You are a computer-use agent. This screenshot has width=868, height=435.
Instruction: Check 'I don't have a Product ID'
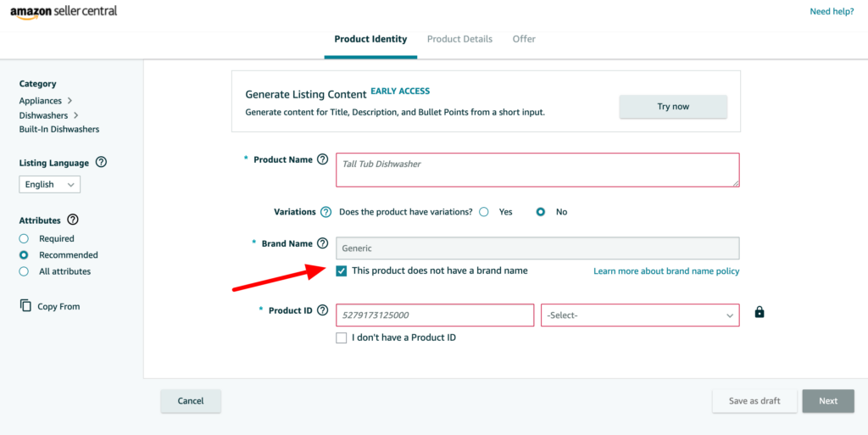coord(342,337)
